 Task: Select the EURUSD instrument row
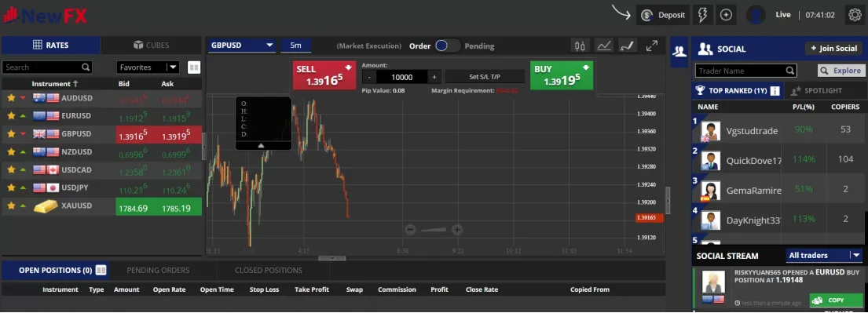(101, 116)
